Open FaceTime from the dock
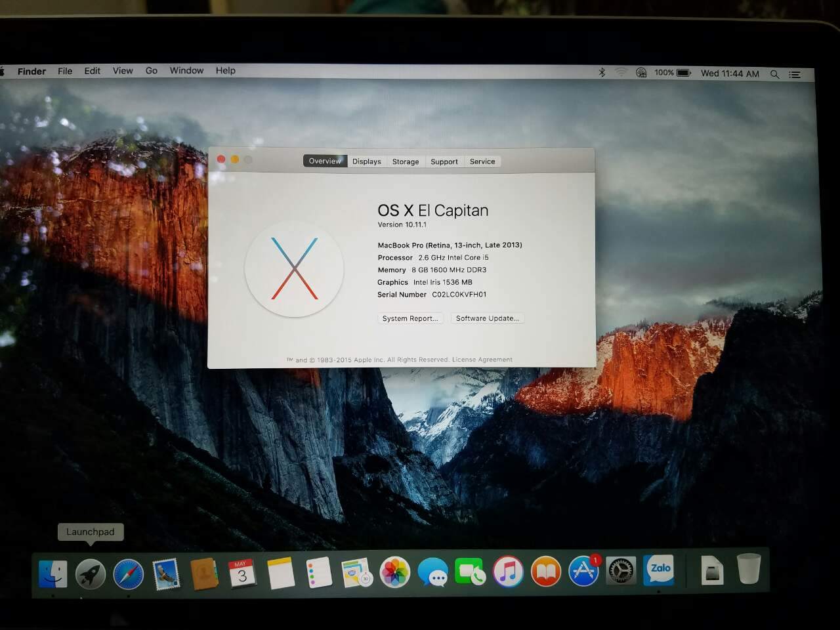 (x=471, y=572)
